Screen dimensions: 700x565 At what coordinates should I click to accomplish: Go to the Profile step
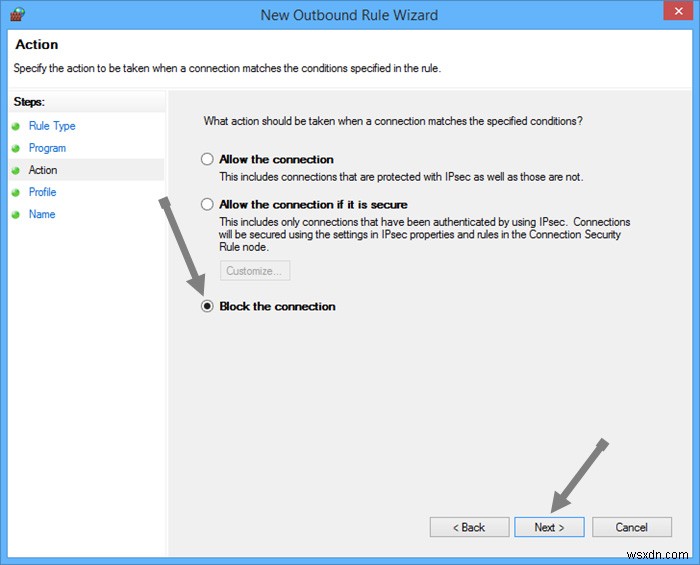point(42,192)
